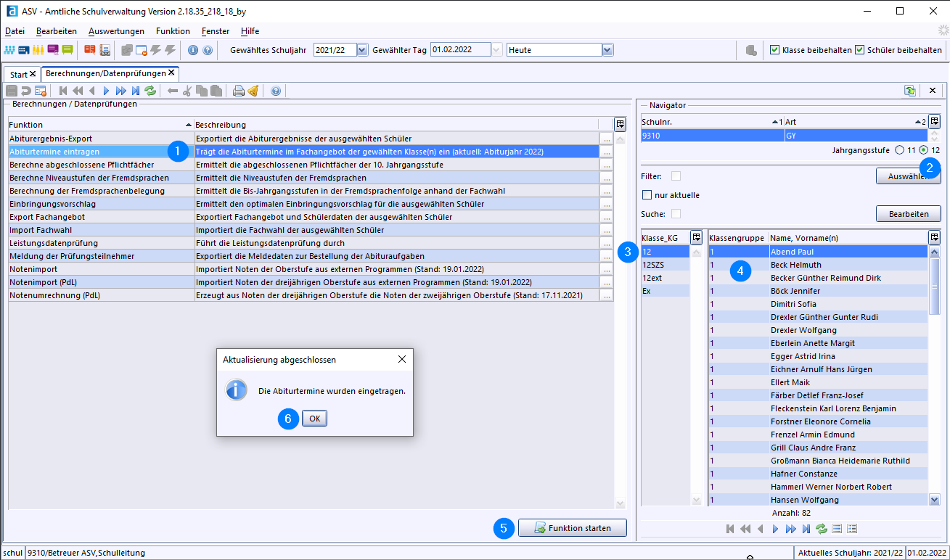Click the Auswählen button
950x560 pixels.
(909, 176)
